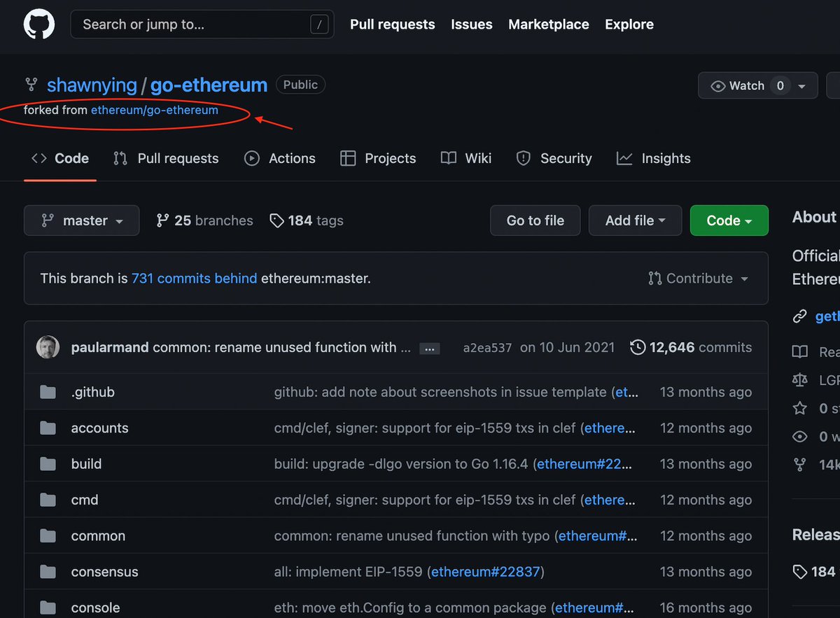View the 25 branches link
Image resolution: width=840 pixels, height=618 pixels.
click(x=204, y=220)
